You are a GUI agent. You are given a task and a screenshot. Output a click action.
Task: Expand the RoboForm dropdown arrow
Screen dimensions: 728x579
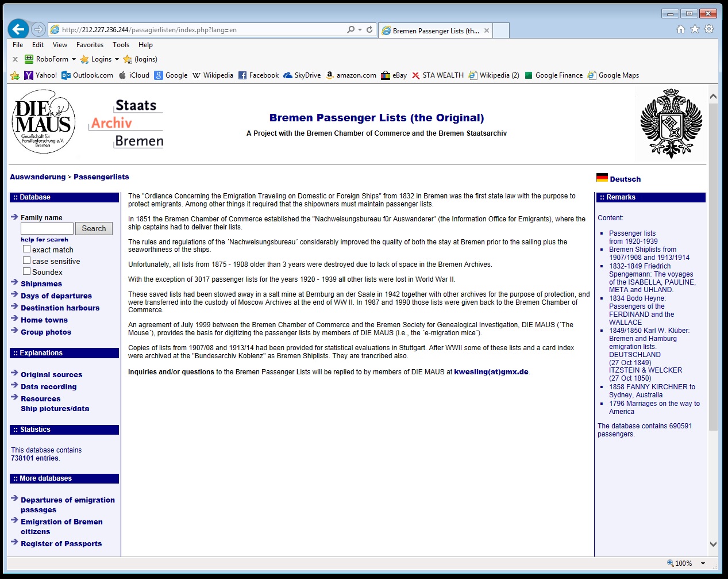point(74,59)
